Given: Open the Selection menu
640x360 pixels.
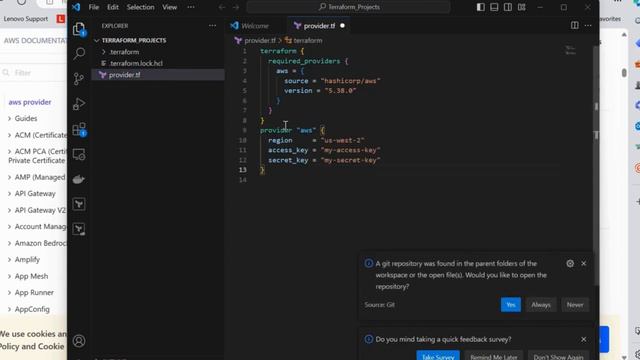Looking at the screenshot, I should (x=140, y=7).
